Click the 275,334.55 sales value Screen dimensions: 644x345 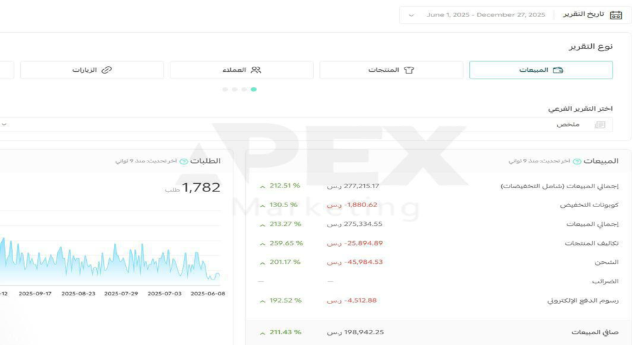coord(355,224)
